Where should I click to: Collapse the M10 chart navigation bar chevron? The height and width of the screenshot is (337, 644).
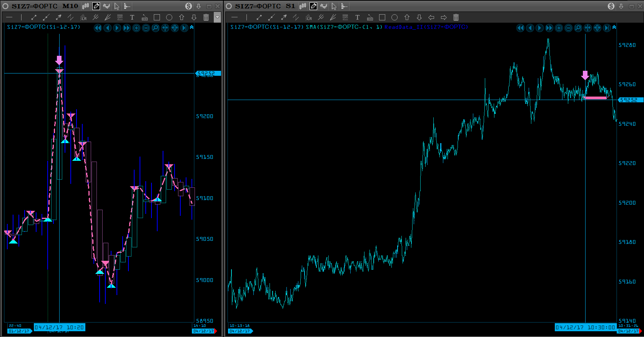click(x=191, y=27)
